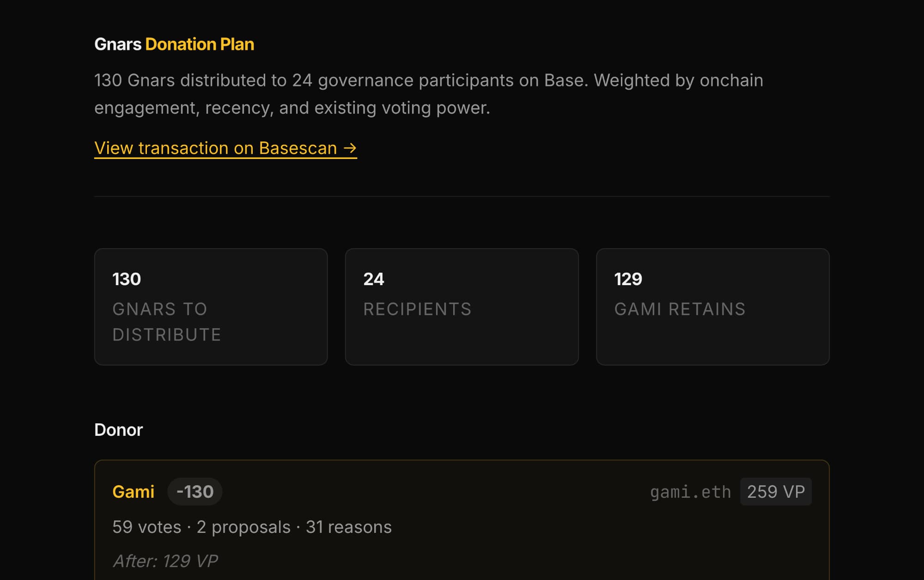The height and width of the screenshot is (580, 924).
Task: Click the yellow Donation Plan title text
Action: click(200, 44)
